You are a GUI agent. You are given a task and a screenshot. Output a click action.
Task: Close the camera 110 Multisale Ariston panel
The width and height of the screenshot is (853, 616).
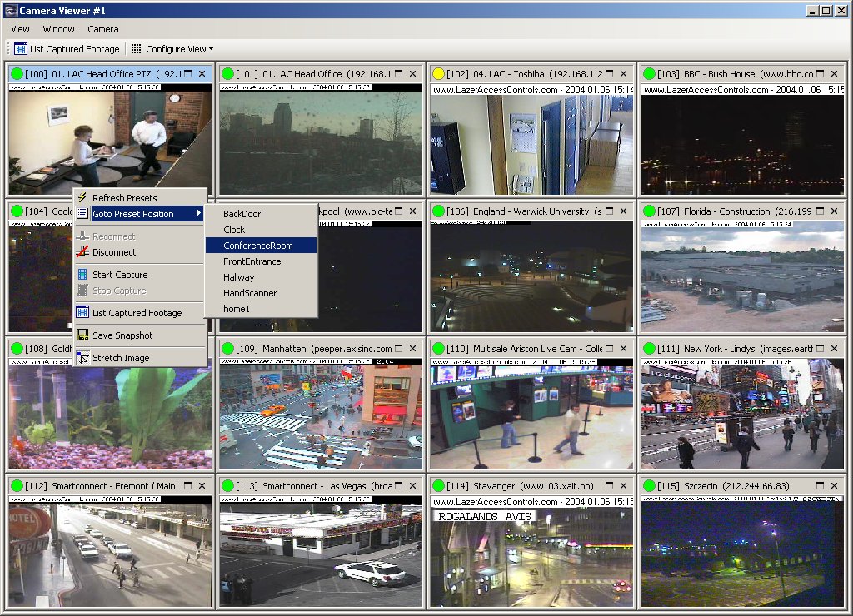pyautogui.click(x=624, y=349)
